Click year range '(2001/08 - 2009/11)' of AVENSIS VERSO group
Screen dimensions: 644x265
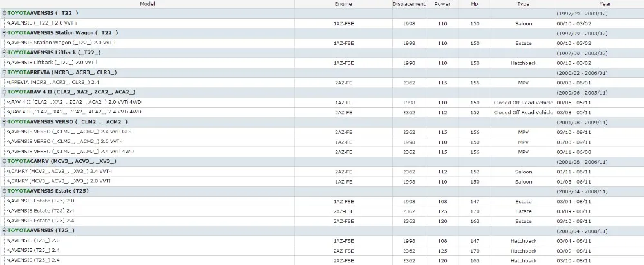click(x=582, y=123)
